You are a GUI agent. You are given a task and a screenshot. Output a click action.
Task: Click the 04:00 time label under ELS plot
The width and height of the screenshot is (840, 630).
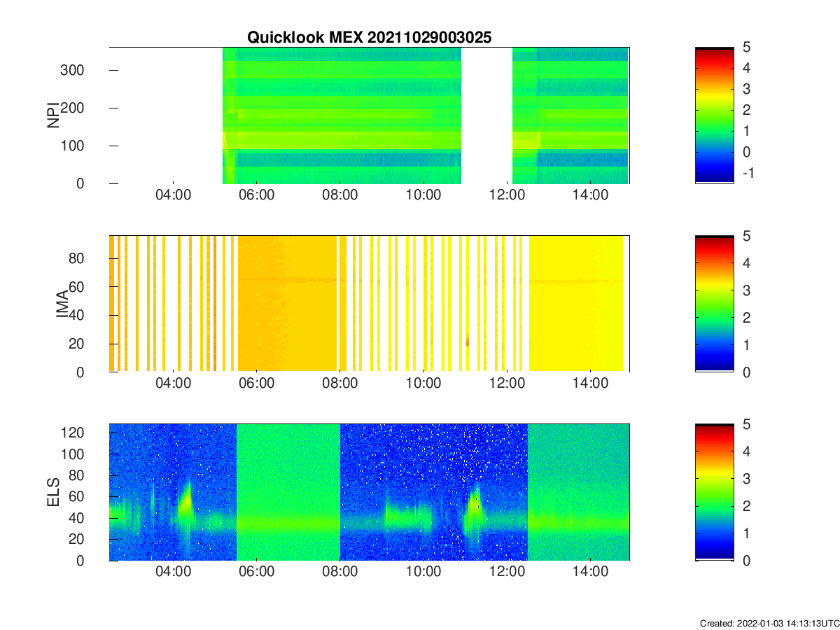pyautogui.click(x=173, y=573)
